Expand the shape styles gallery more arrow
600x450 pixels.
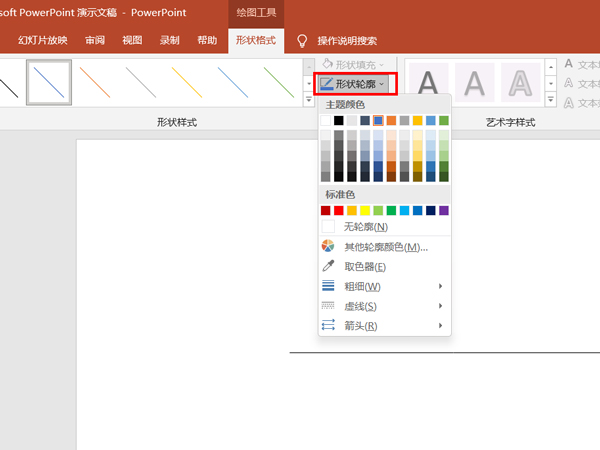pos(308,100)
